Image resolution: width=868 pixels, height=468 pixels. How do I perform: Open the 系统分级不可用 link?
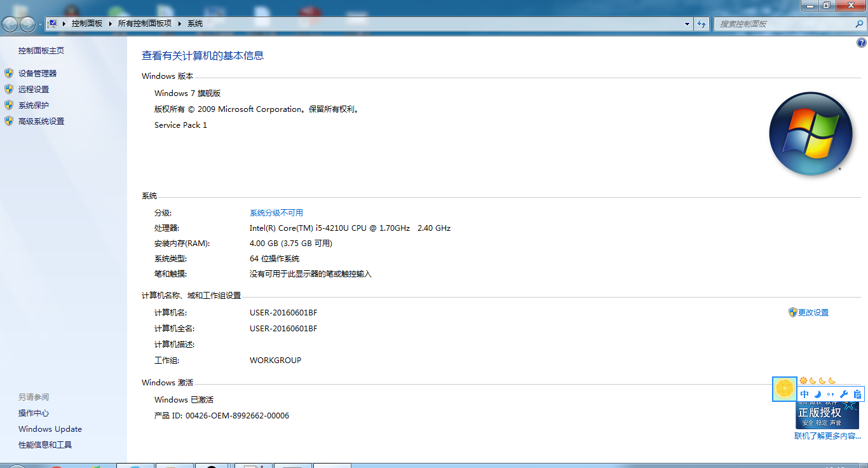pos(276,213)
